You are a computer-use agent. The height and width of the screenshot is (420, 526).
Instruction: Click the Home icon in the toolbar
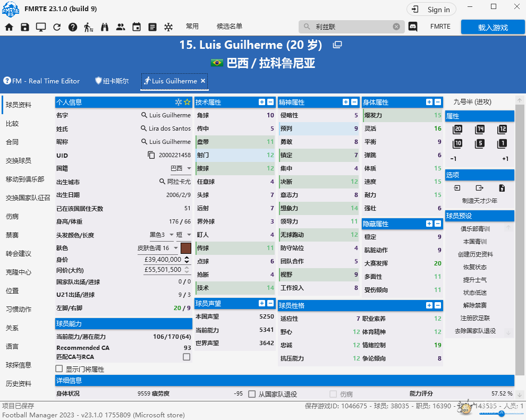[9, 27]
